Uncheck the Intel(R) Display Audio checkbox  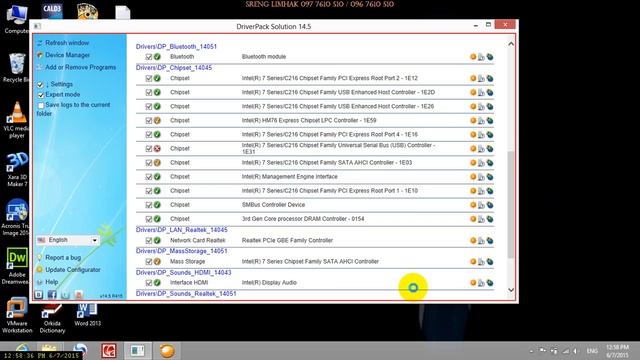click(x=149, y=283)
